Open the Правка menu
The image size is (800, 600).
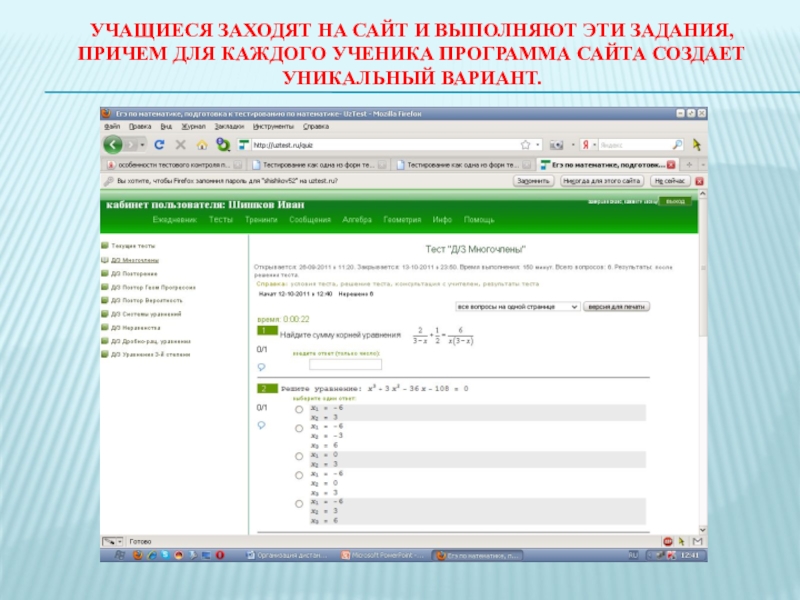click(139, 127)
